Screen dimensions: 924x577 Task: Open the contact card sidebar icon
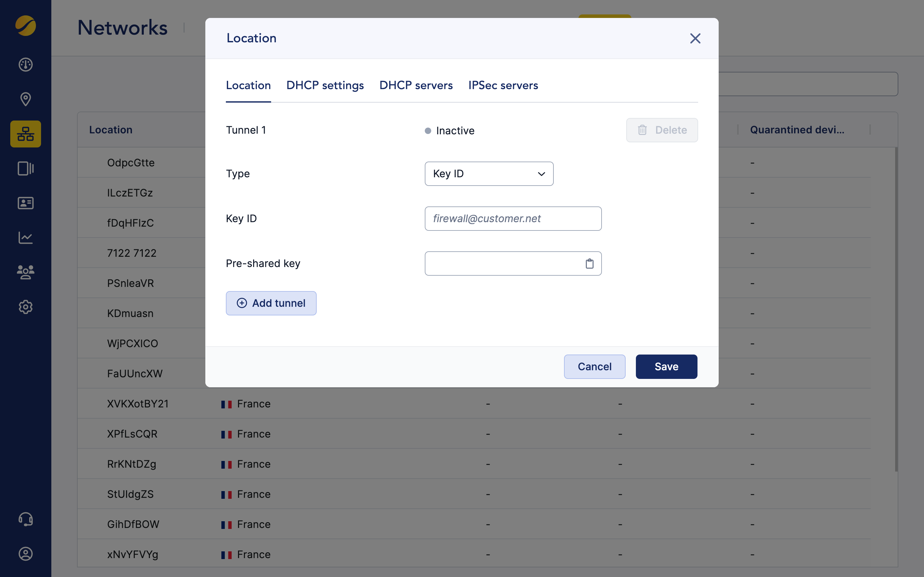pos(25,203)
